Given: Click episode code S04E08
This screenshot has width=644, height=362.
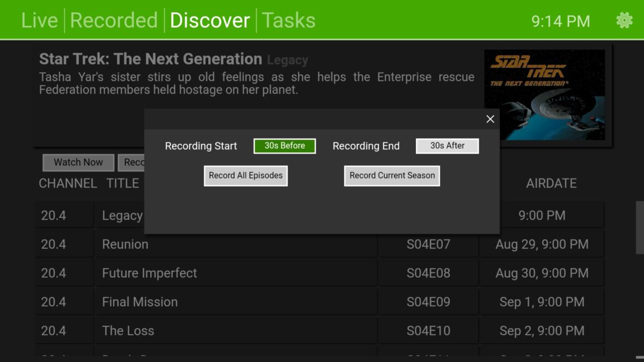Looking at the screenshot, I should [428, 274].
